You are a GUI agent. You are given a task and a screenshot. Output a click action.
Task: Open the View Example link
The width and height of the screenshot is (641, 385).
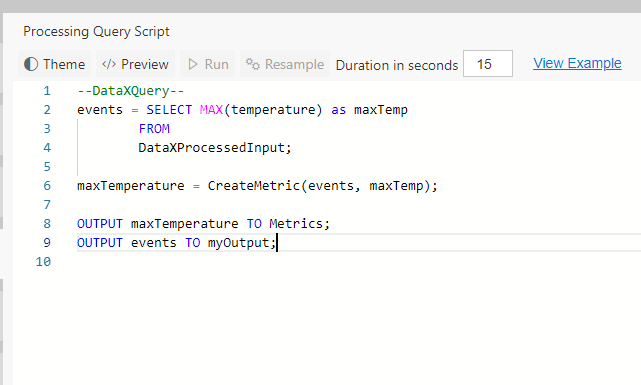(577, 63)
